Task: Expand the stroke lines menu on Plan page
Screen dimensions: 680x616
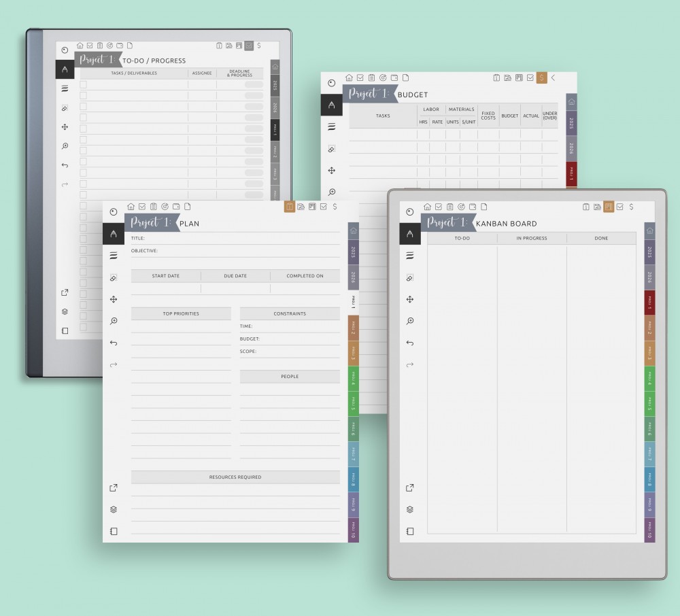Action: tap(114, 256)
